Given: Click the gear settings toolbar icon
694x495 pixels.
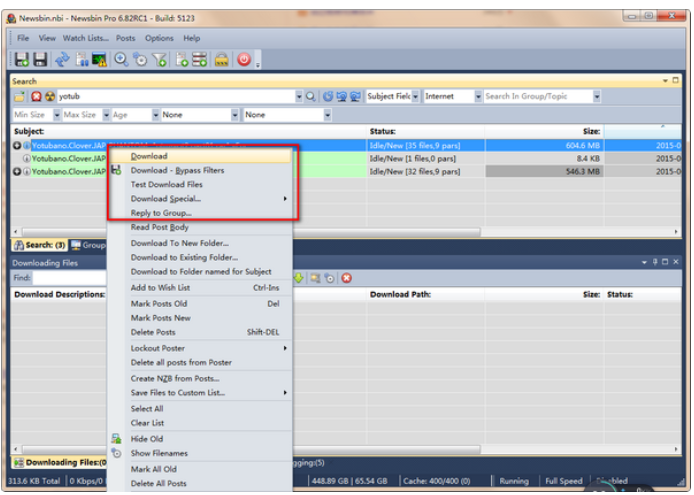Looking at the screenshot, I should pyautogui.click(x=140, y=59).
